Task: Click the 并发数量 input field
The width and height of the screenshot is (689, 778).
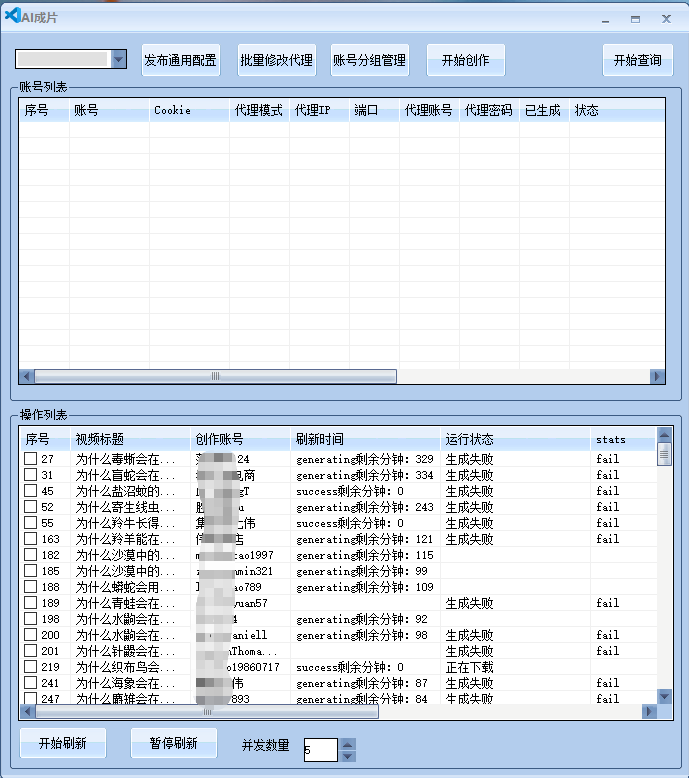Action: [x=320, y=749]
